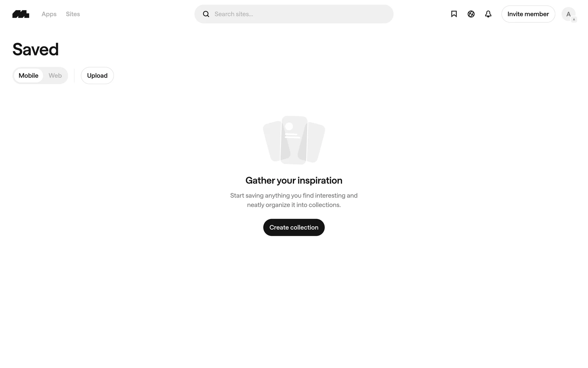Click the phone cards illustration
Image resolution: width=588 pixels, height=368 pixels.
(x=294, y=140)
